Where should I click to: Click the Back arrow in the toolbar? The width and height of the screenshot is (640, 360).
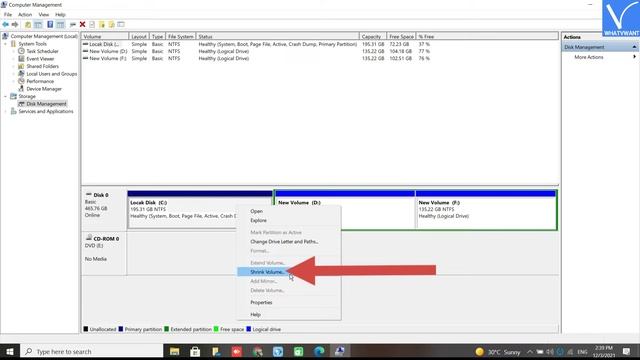5,24
